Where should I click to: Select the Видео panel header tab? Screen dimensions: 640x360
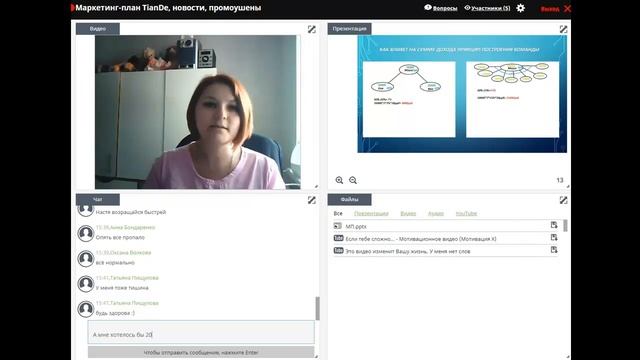pos(98,29)
